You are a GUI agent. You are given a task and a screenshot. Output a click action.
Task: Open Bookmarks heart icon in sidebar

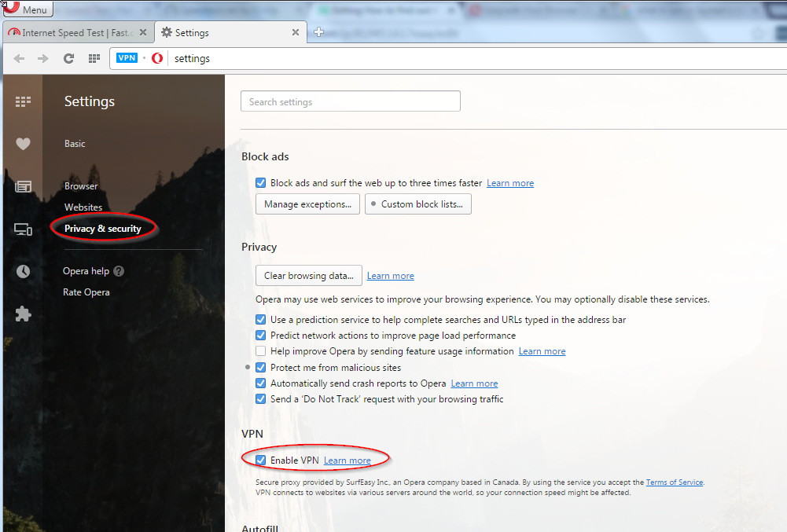[x=23, y=144]
